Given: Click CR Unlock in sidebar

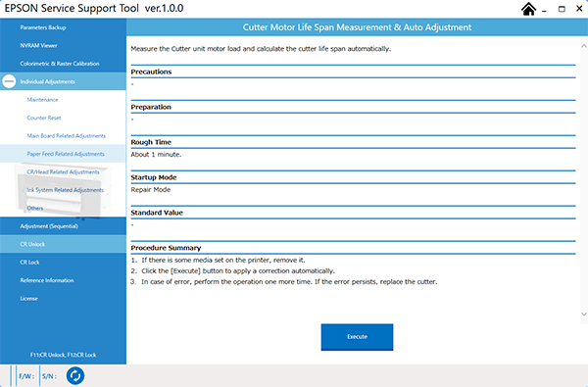Looking at the screenshot, I should (63, 244).
